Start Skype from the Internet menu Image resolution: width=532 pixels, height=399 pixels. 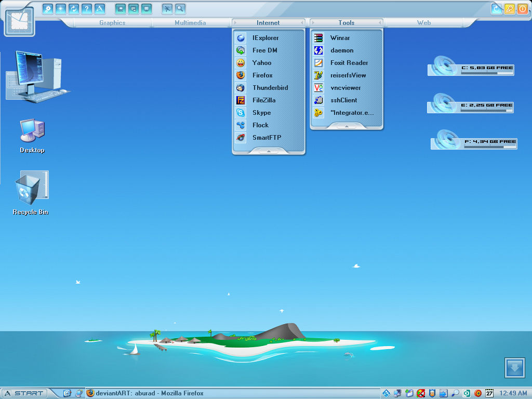261,113
